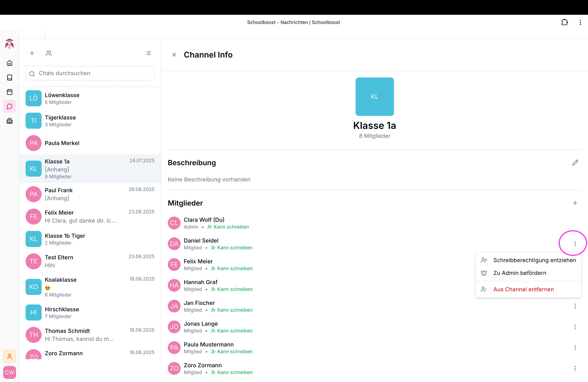Close the Channel Info panel
The height and width of the screenshot is (382, 588).
174,55
